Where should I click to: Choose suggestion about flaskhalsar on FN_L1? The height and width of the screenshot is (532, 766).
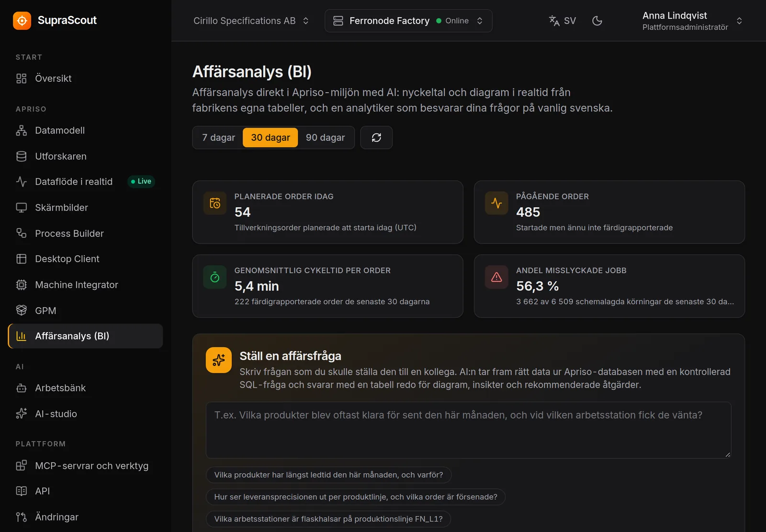click(x=328, y=519)
